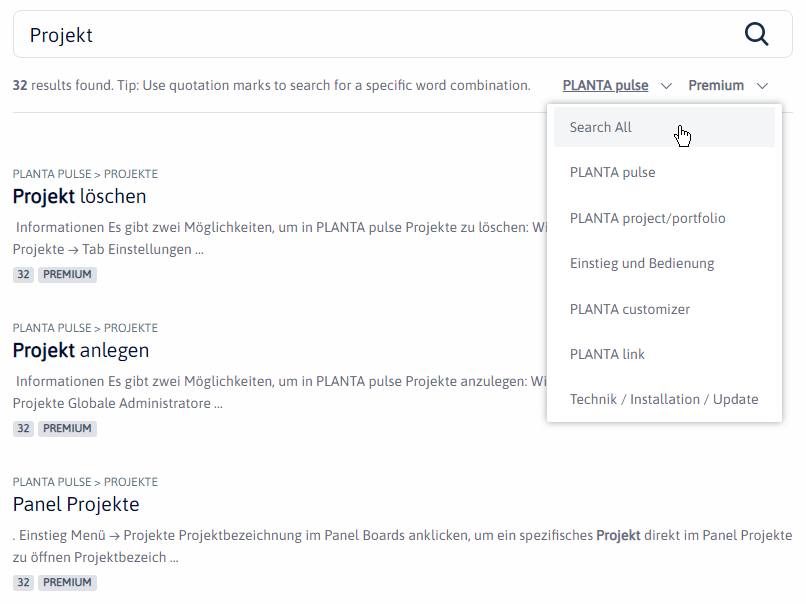Click the chevron next to Premium
The height and width of the screenshot is (604, 806).
[x=763, y=86]
